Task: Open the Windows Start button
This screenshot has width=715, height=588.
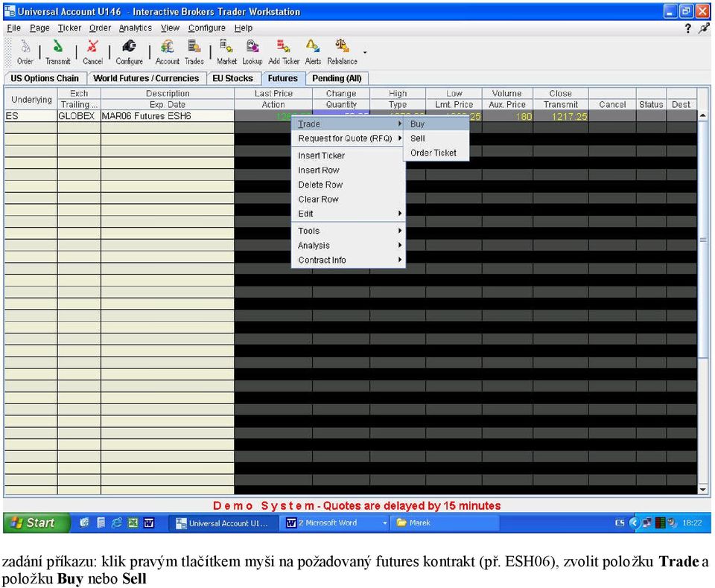Action: 36,523
